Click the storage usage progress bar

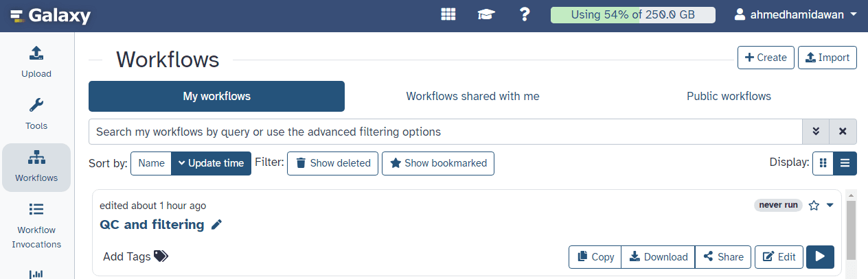[x=632, y=15]
